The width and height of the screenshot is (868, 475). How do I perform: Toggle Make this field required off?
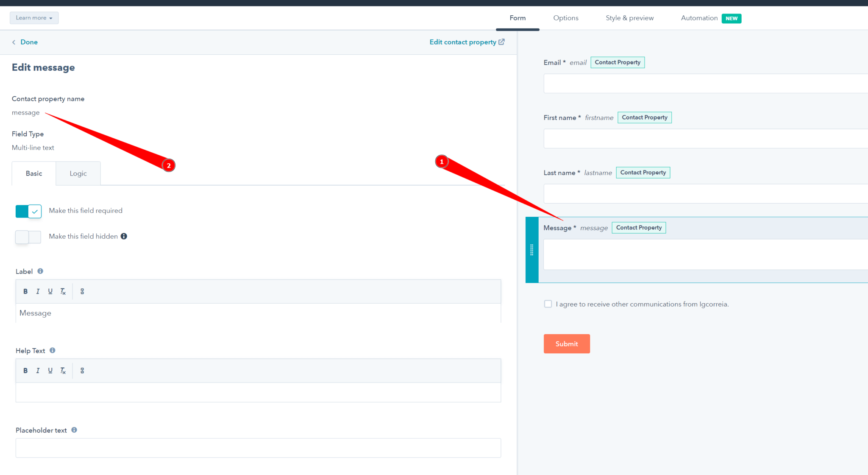(28, 211)
